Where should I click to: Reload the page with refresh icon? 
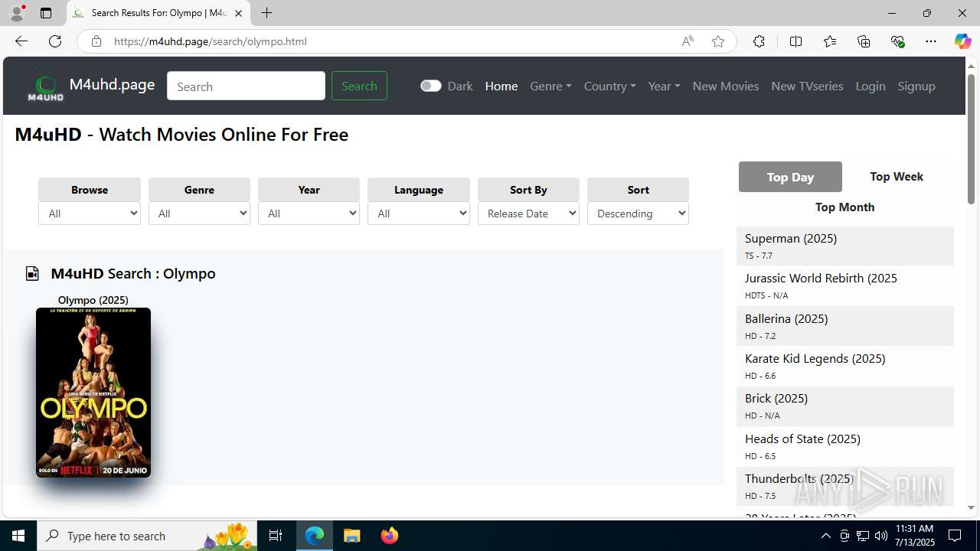[55, 41]
